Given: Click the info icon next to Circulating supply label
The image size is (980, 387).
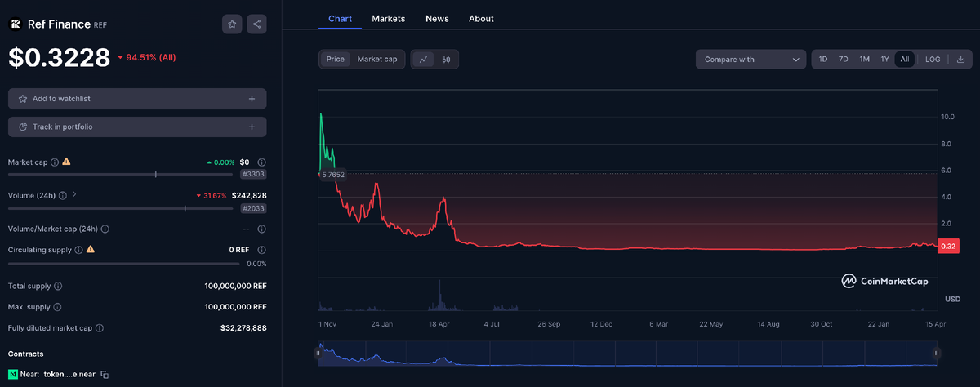Looking at the screenshot, I should pyautogui.click(x=78, y=250).
